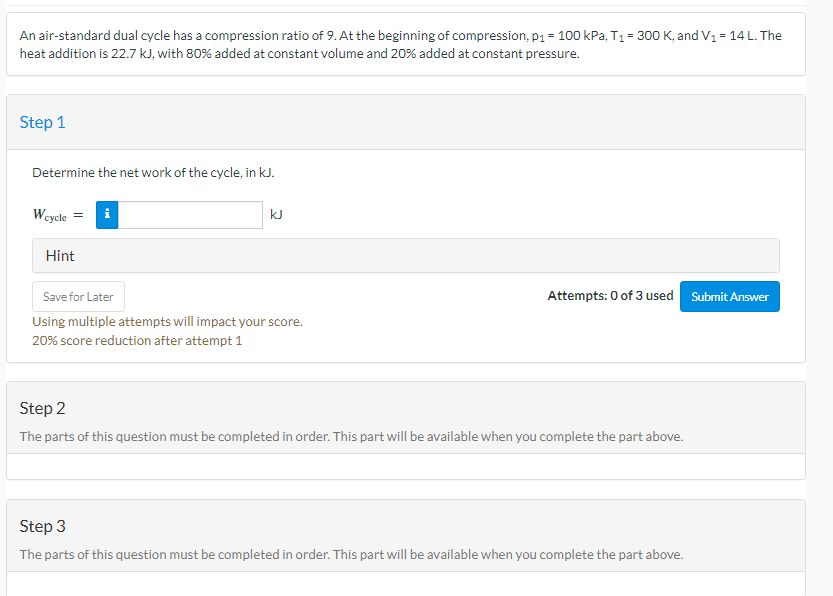Image resolution: width=833 pixels, height=596 pixels.
Task: Click the Attempts: 0 of 3 used text
Action: [x=610, y=296]
